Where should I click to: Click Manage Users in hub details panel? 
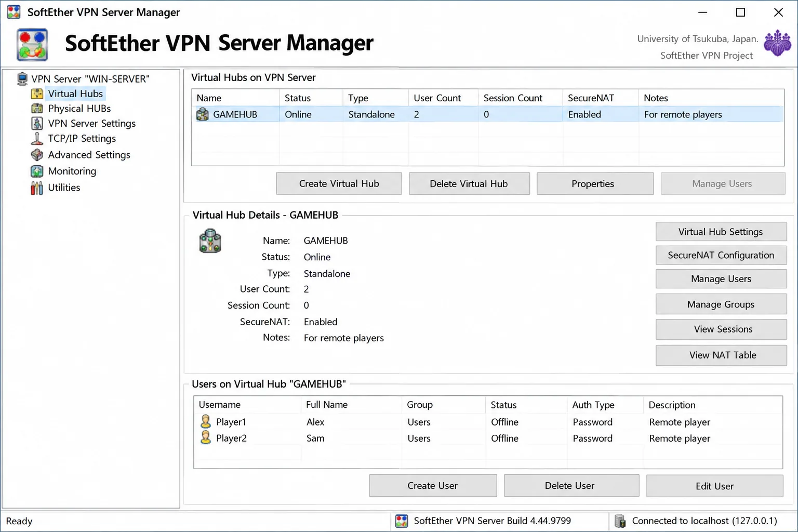[721, 279]
